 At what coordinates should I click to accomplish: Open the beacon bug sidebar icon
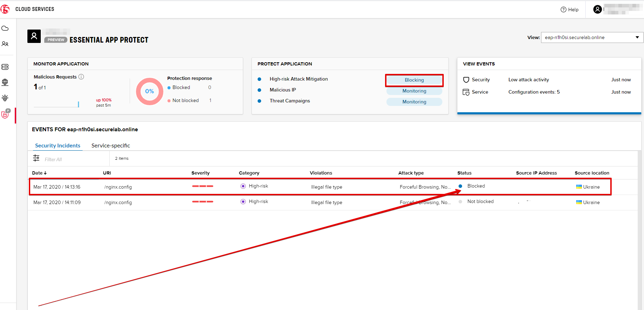click(5, 98)
